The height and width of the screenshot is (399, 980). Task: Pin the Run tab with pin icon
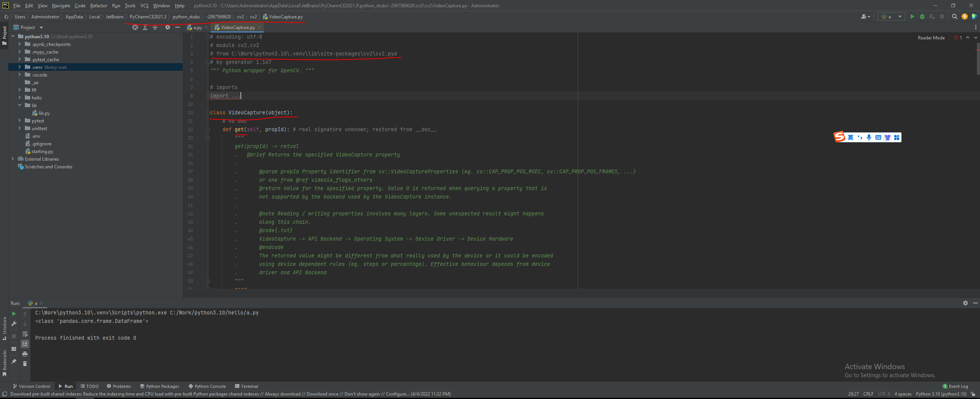coord(14,361)
